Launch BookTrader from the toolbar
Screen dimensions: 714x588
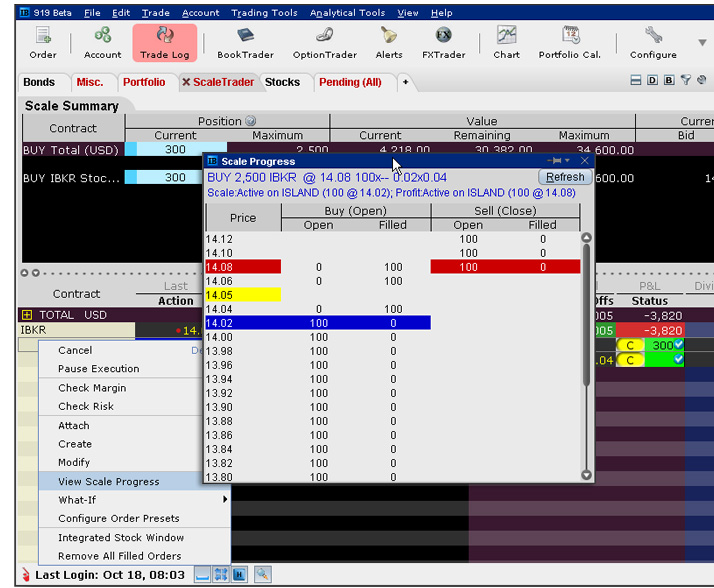[245, 43]
